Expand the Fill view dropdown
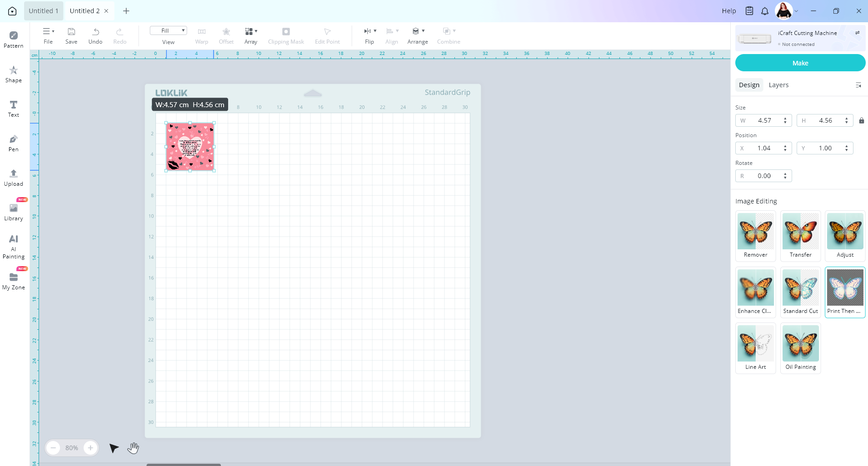 tap(169, 31)
